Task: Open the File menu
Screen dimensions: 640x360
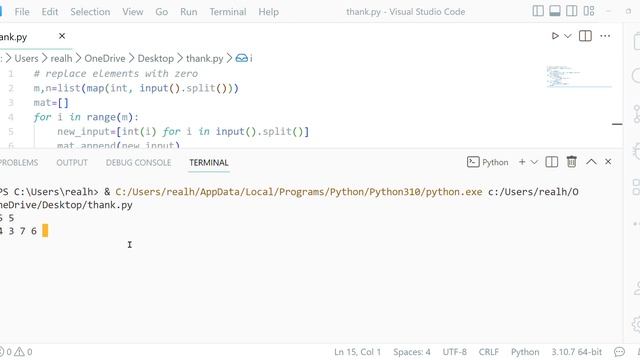Action: pyautogui.click(x=22, y=12)
